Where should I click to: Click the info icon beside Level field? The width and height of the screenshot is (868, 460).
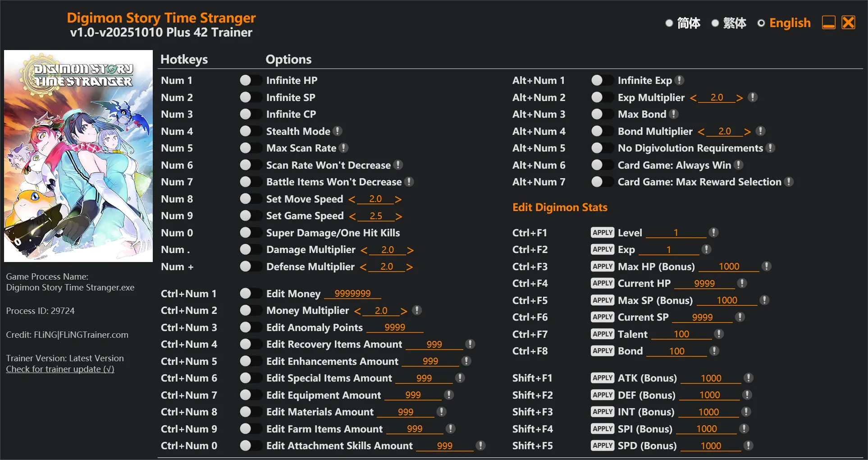point(713,233)
